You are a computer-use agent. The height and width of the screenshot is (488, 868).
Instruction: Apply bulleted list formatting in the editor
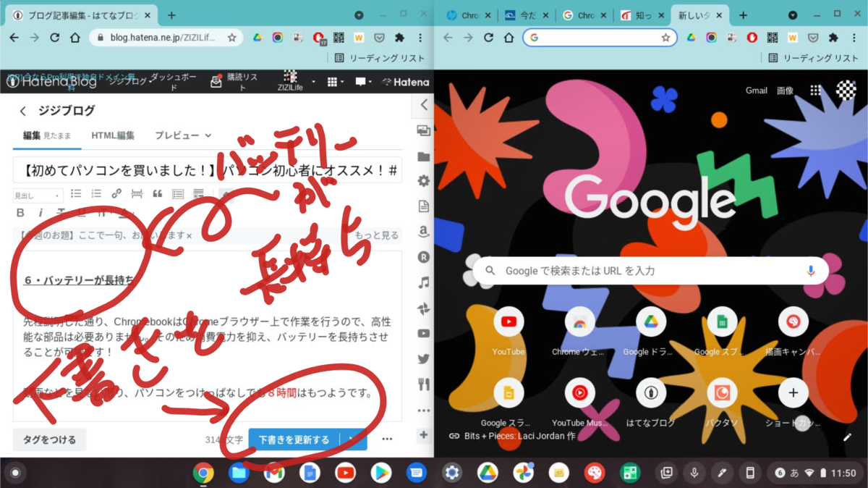click(x=76, y=194)
